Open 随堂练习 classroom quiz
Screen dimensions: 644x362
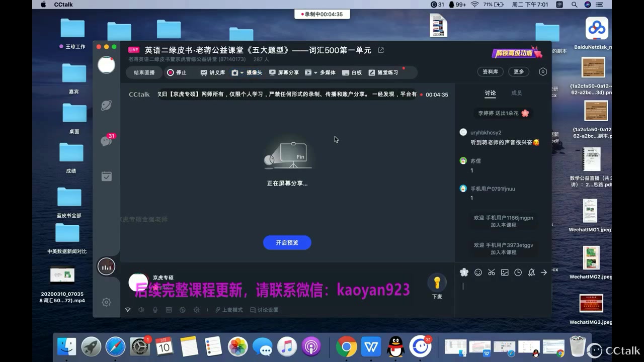[x=383, y=72]
